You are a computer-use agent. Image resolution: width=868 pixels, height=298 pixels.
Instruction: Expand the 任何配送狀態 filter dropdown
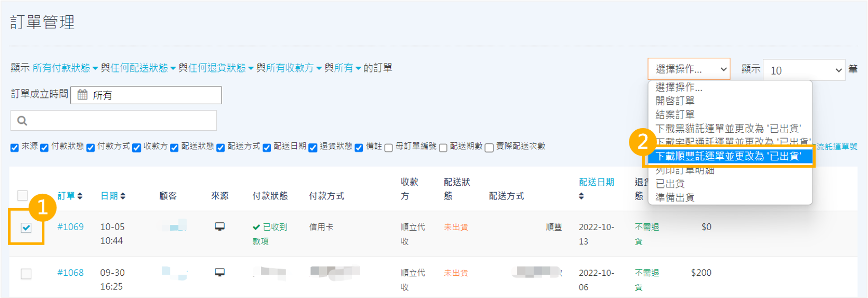[x=143, y=68]
